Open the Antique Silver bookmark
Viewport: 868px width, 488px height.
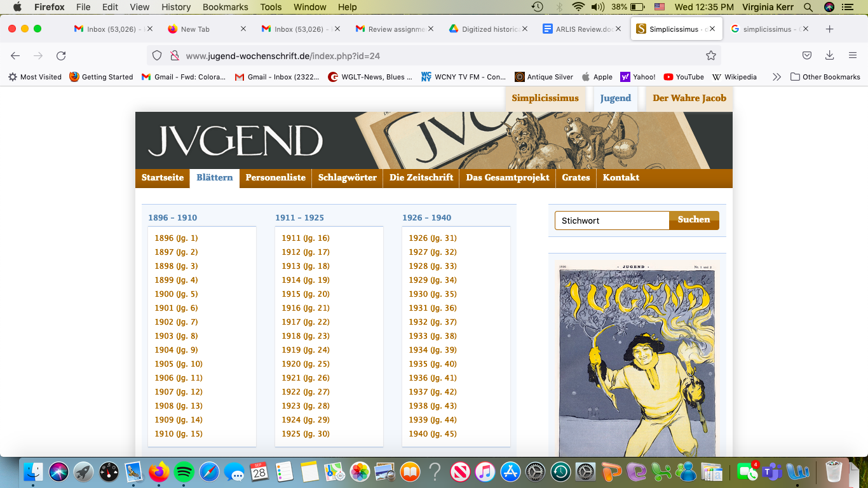pyautogui.click(x=544, y=77)
